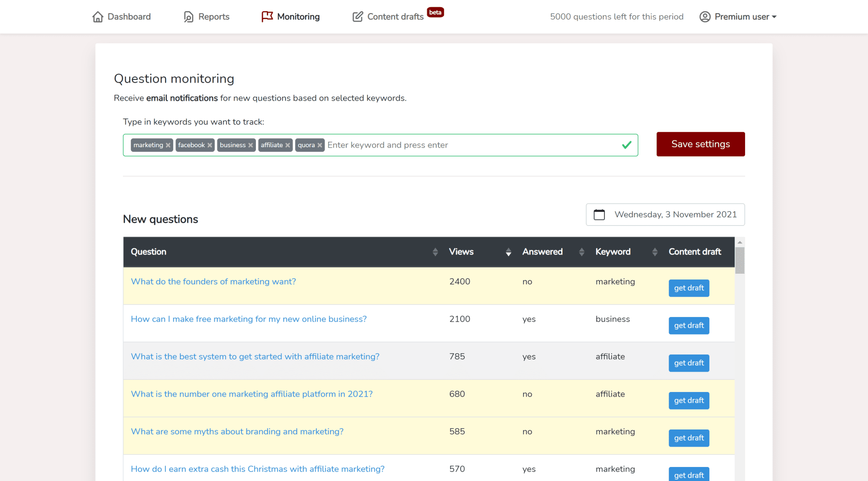Open question about myths about branding
868x481 pixels.
pyautogui.click(x=237, y=431)
